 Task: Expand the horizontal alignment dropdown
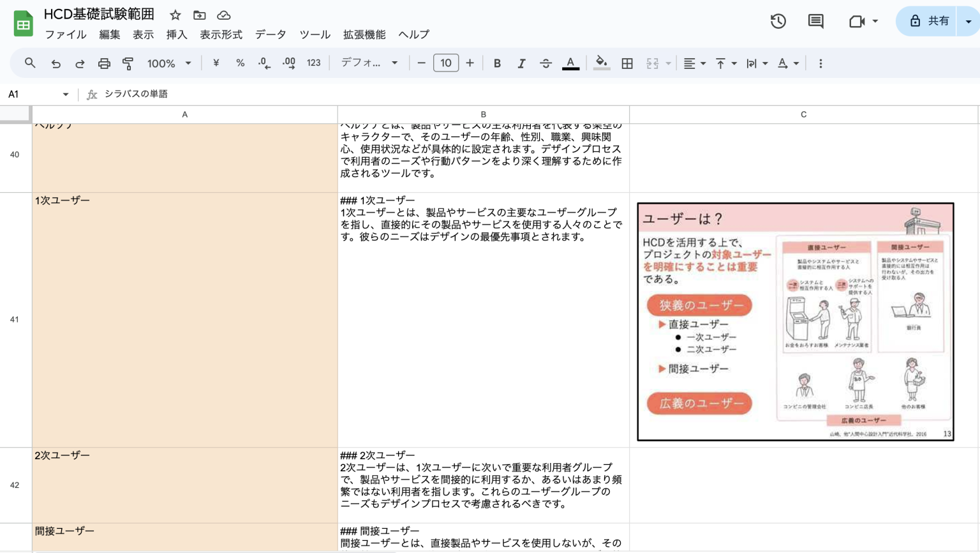(702, 63)
